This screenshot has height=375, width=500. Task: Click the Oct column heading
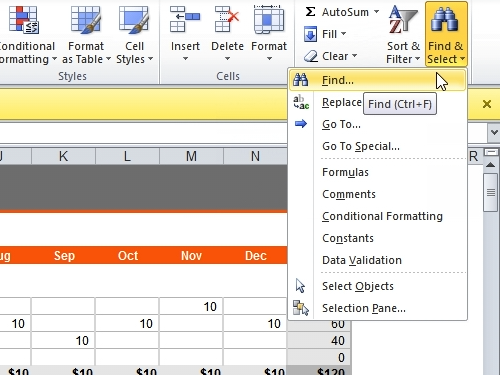tap(128, 256)
